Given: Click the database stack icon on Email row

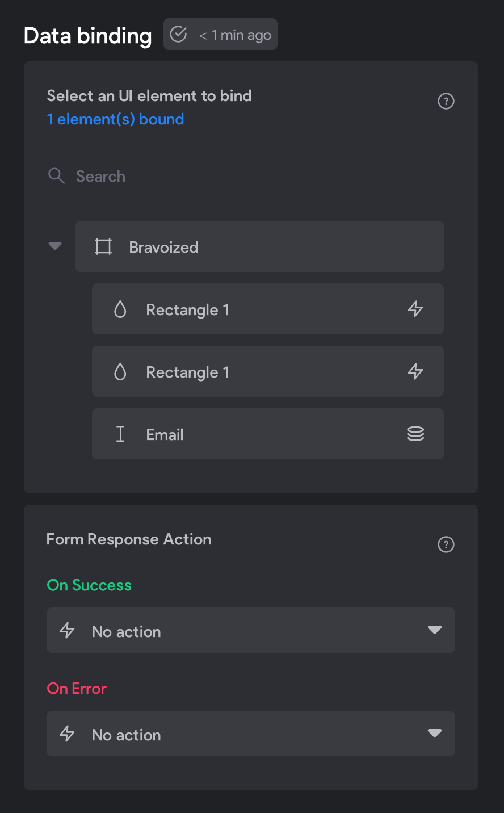Looking at the screenshot, I should coord(415,434).
